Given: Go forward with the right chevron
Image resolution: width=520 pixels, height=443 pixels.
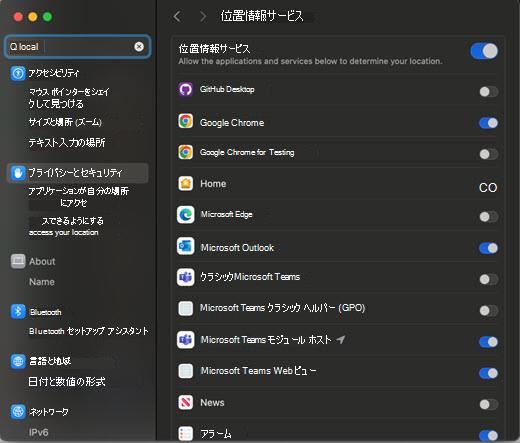Looking at the screenshot, I should pos(203,16).
